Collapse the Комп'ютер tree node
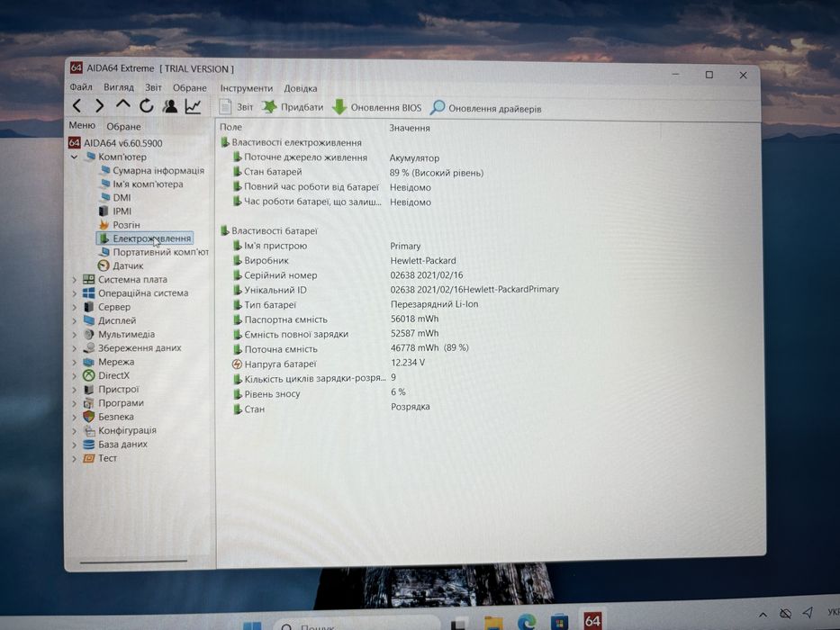This screenshot has height=630, width=840. (x=75, y=157)
